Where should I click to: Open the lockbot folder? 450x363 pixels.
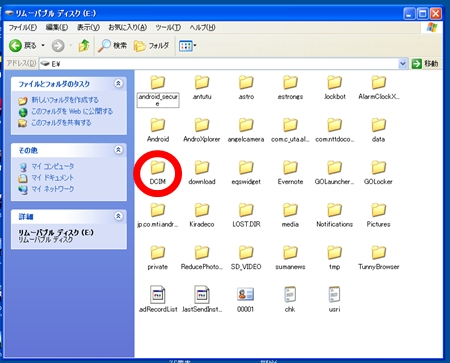(x=335, y=87)
